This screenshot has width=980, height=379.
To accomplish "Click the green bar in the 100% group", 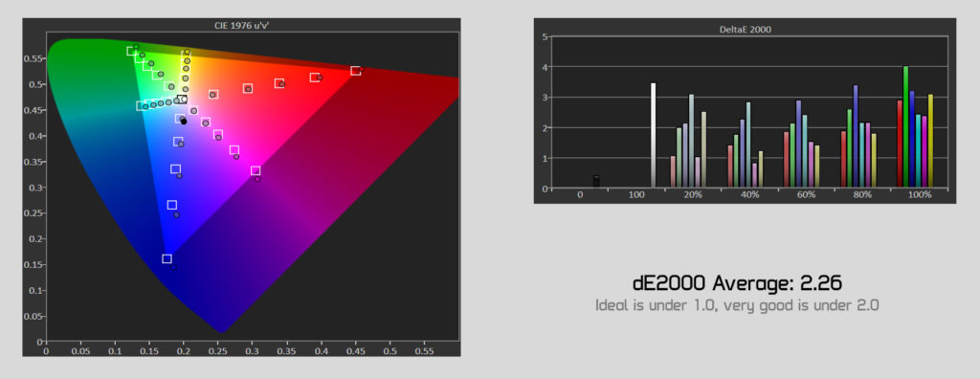I will (x=905, y=127).
